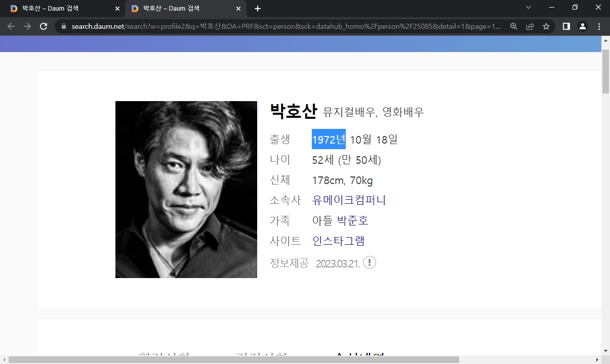
Task: Switch to the first 박호산 Daum tab
Action: pyautogui.click(x=63, y=9)
